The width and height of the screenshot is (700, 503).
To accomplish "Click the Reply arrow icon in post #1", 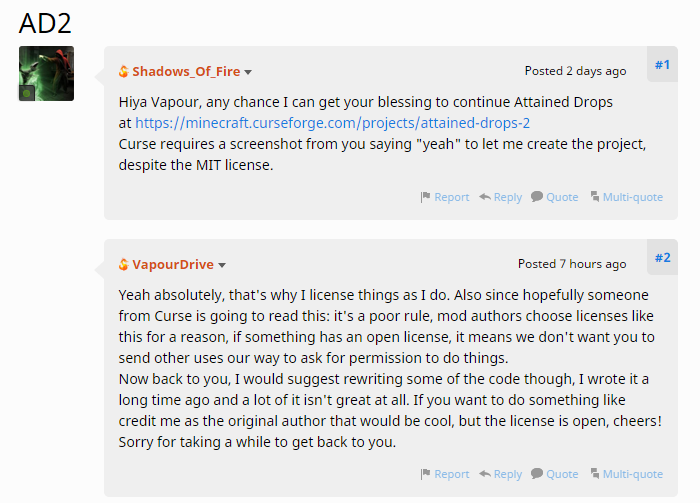I will (484, 197).
